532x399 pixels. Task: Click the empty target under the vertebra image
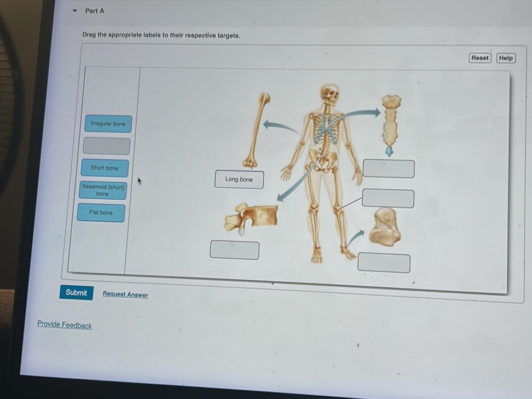[x=234, y=250]
